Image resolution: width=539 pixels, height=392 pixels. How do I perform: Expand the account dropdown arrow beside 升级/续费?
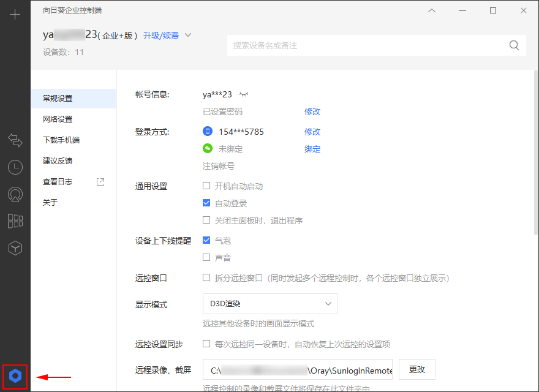pyautogui.click(x=188, y=35)
